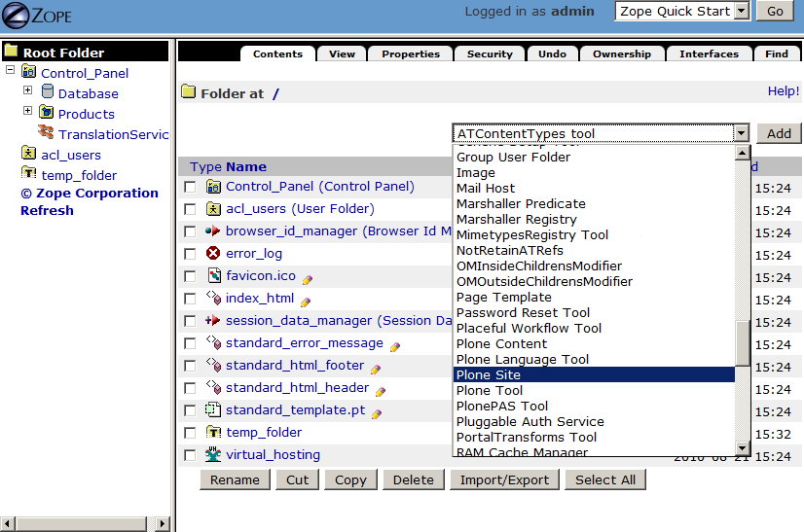
Task: Click the favicon.ico image icon
Action: pos(214,275)
